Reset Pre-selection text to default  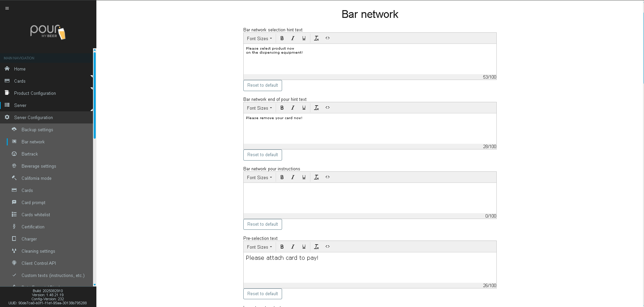coord(263,294)
